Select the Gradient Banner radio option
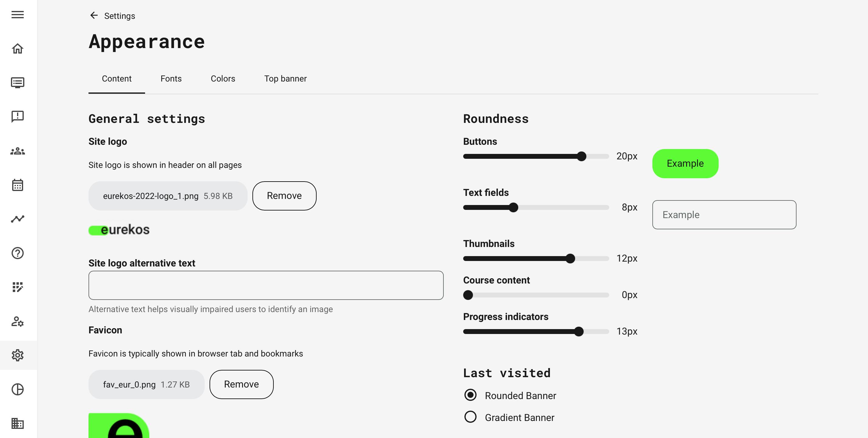This screenshot has width=868, height=438. 470,417
